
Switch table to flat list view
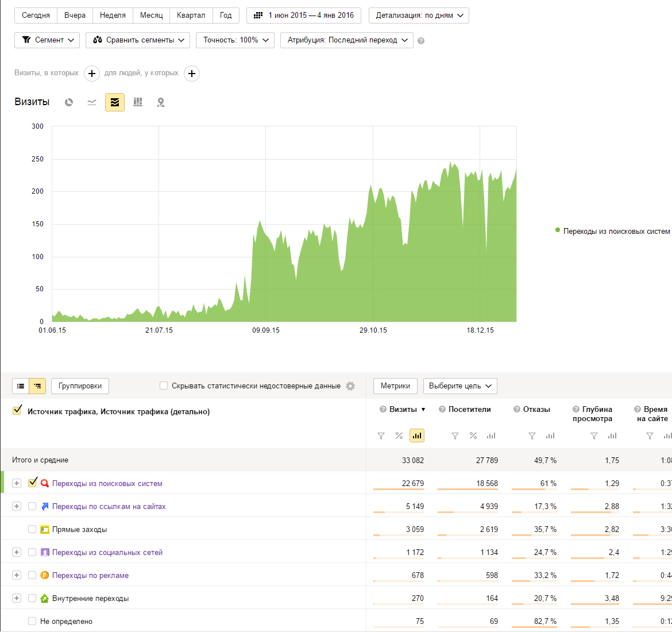click(21, 386)
